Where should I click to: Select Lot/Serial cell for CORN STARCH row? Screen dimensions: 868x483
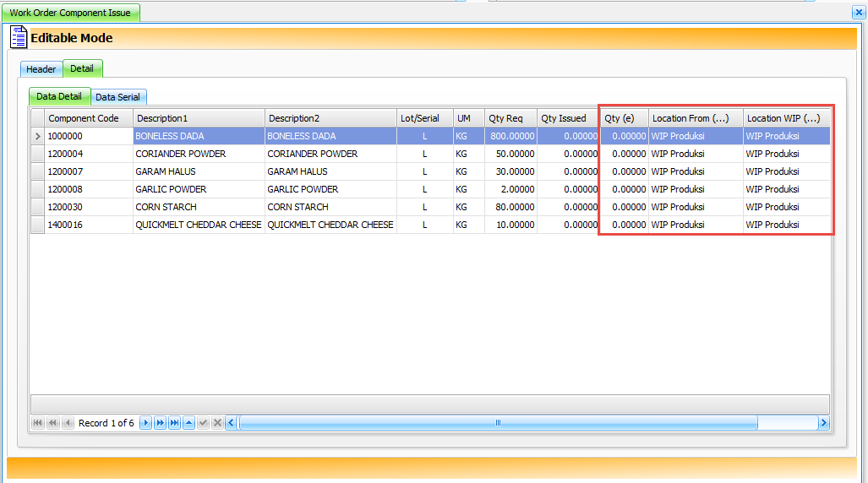click(424, 207)
